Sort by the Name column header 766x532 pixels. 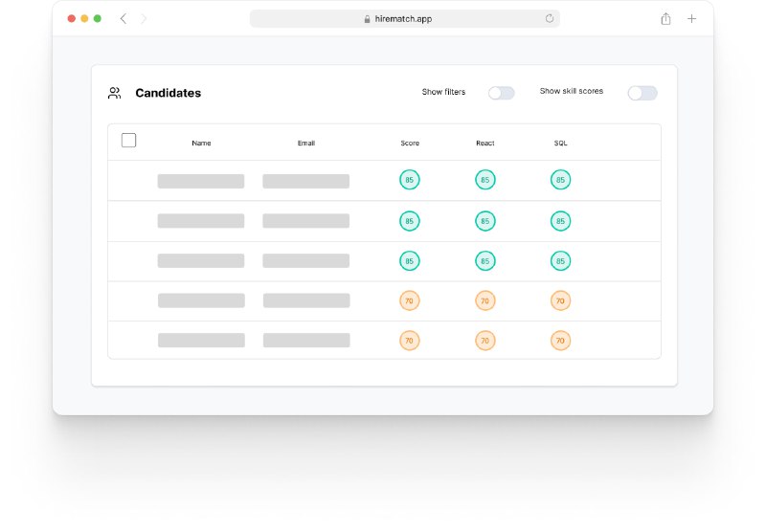pyautogui.click(x=201, y=143)
